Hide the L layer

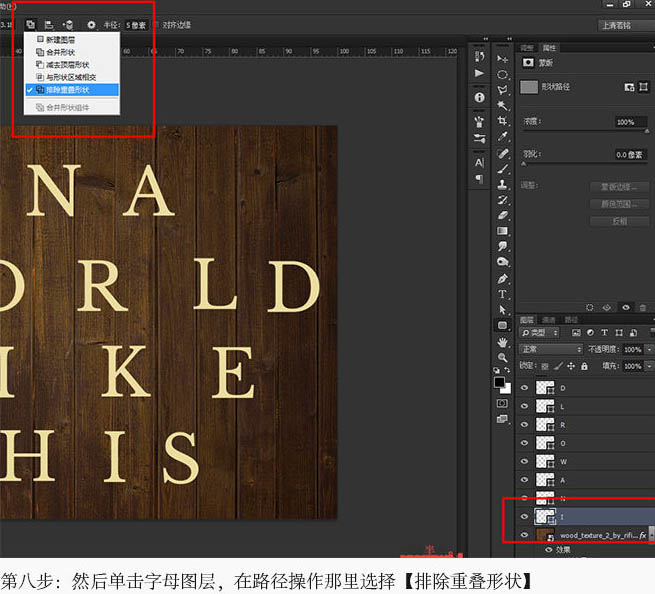click(525, 406)
